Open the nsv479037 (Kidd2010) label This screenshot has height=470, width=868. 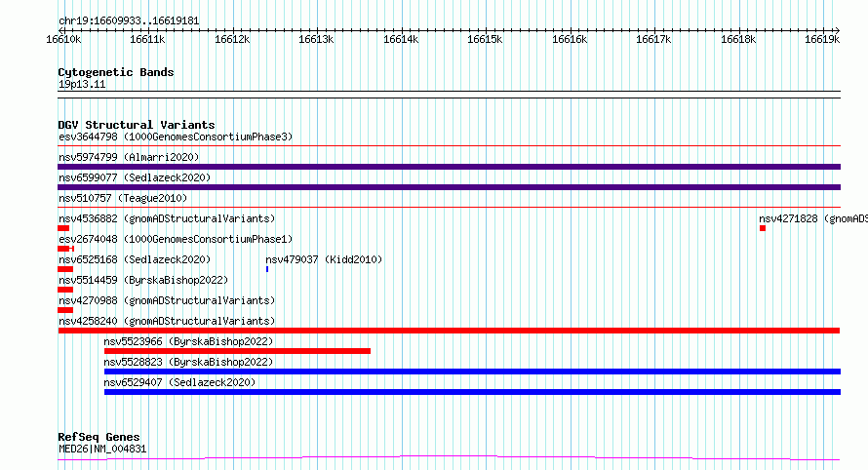coord(324,259)
